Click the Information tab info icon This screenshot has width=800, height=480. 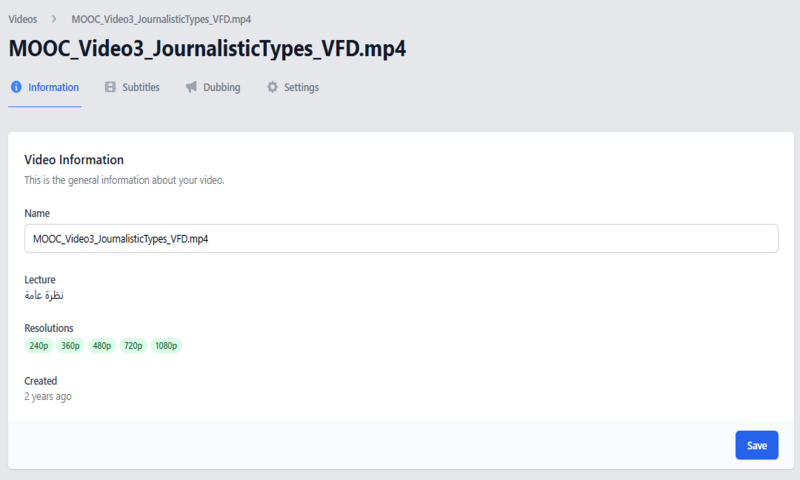pyautogui.click(x=16, y=87)
